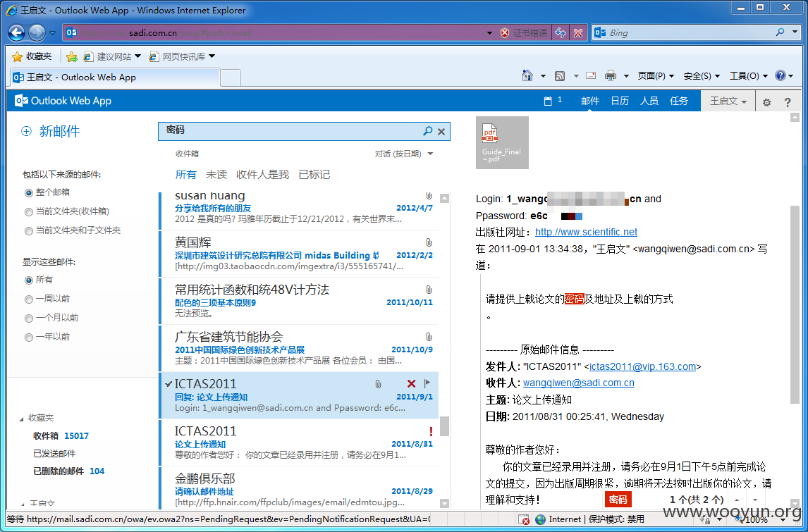Select 一年以前 radio option

[x=29, y=338]
